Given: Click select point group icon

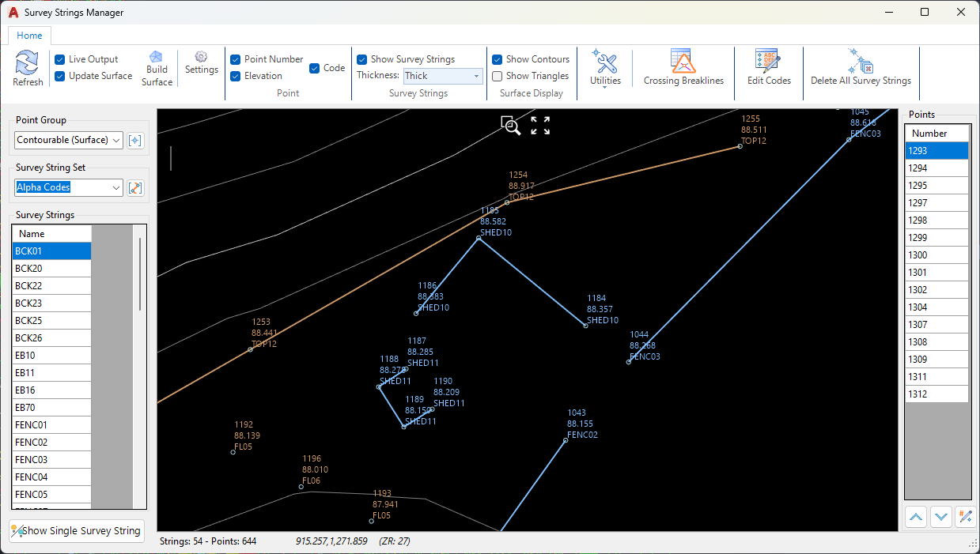Looking at the screenshot, I should [135, 141].
